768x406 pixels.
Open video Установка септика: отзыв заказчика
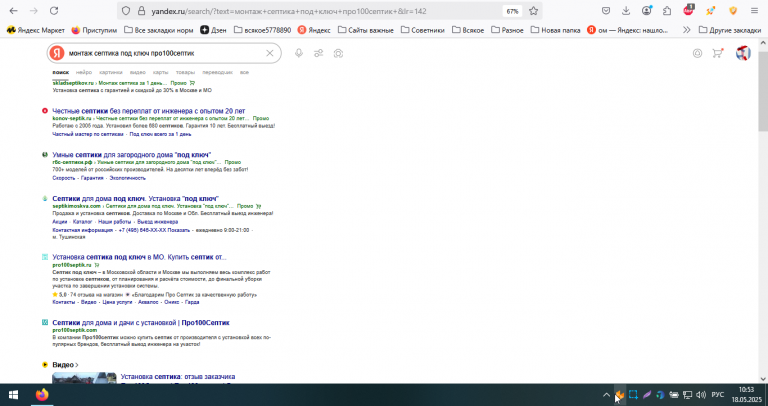(178, 377)
